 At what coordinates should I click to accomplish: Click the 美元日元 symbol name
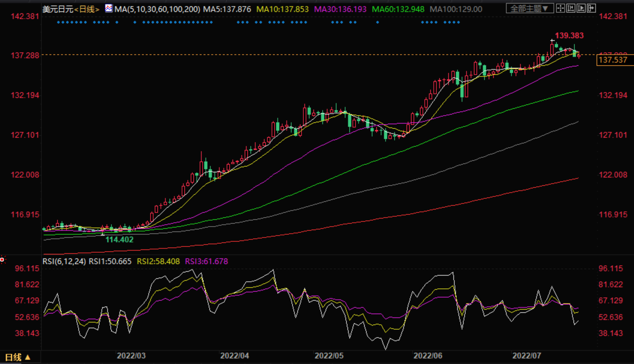coord(58,9)
